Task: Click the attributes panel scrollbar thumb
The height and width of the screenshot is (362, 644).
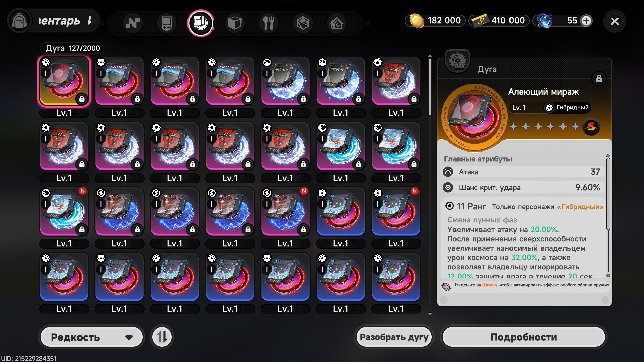Action: point(608,193)
